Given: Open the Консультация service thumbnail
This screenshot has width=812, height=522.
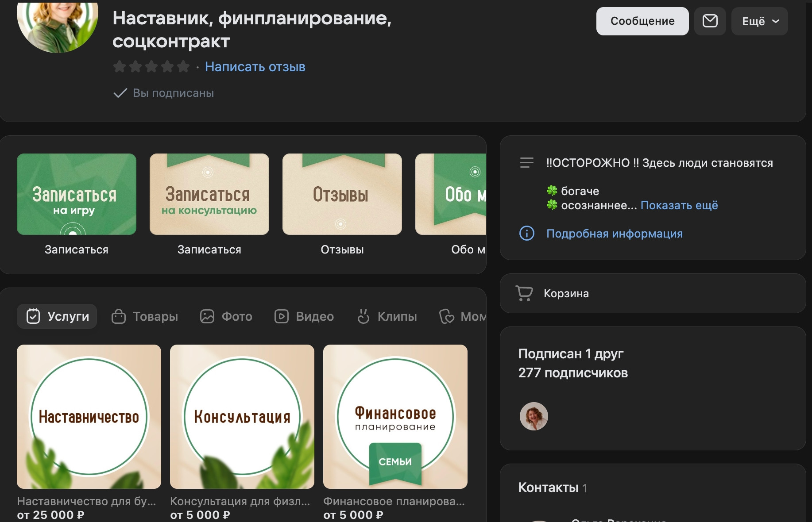Looking at the screenshot, I should (242, 417).
